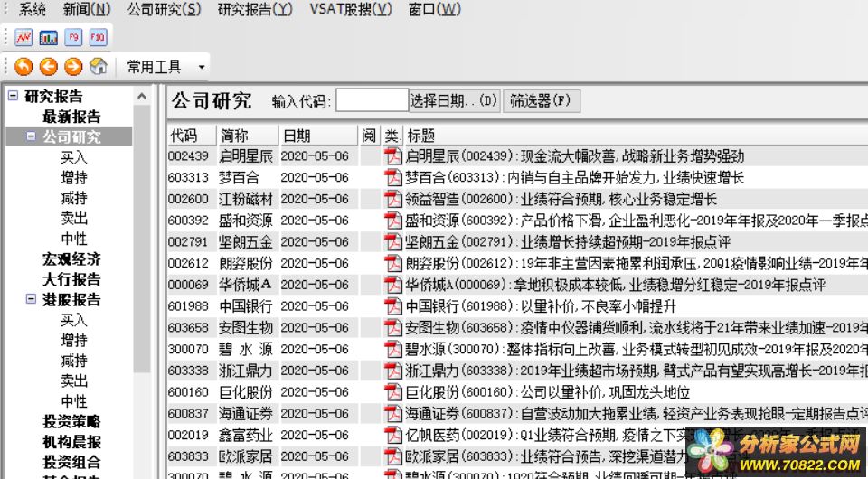Click the left tree vertical scrollbar thumb
868x479 pixels.
click(x=142, y=238)
